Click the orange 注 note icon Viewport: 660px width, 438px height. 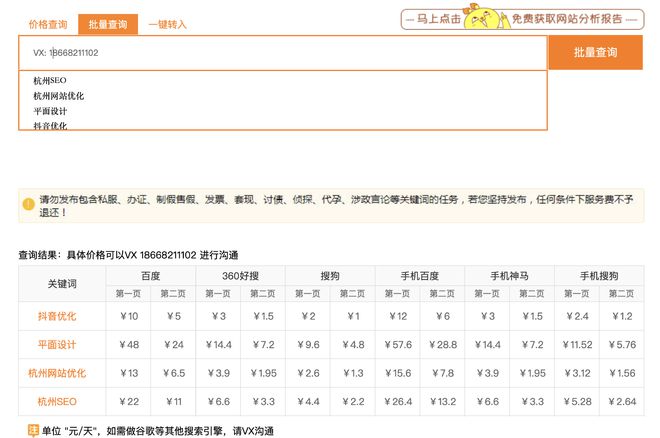click(x=33, y=431)
